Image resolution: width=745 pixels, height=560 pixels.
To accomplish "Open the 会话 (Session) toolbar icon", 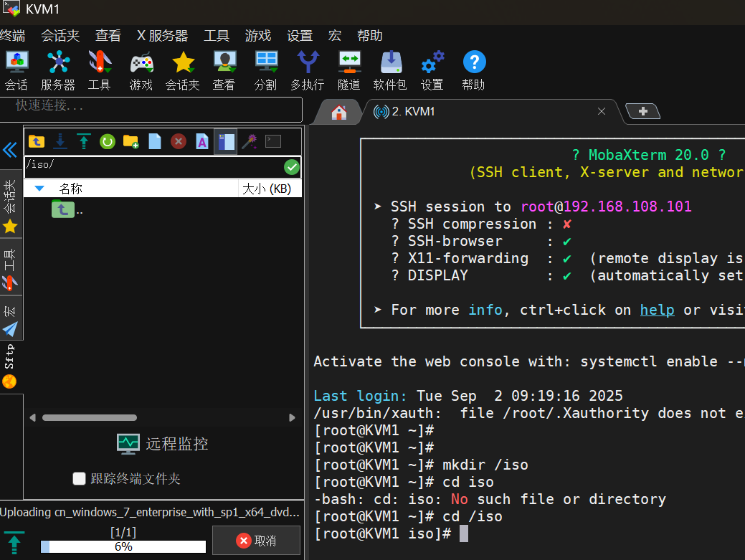I will pyautogui.click(x=16, y=71).
